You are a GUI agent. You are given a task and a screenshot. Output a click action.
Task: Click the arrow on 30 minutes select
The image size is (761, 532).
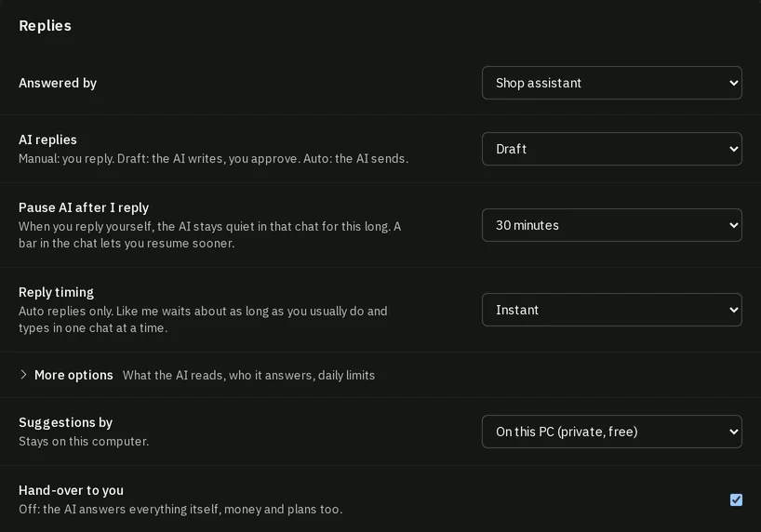(733, 225)
